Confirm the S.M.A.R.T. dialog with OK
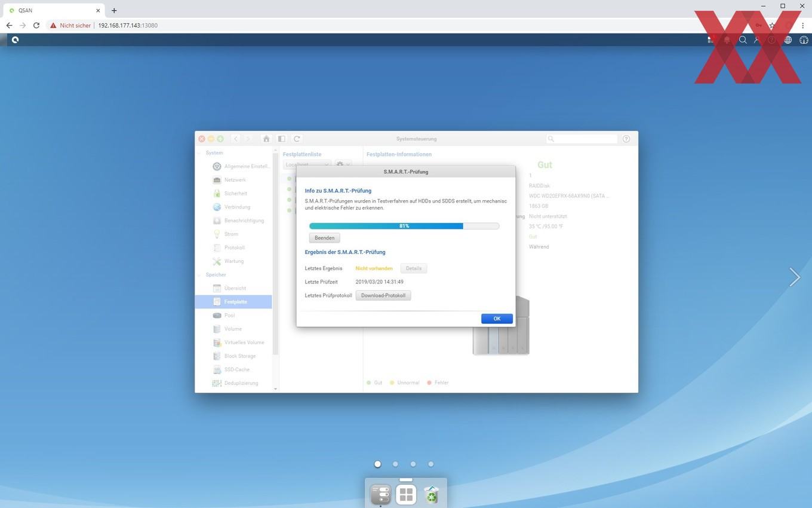 (497, 319)
